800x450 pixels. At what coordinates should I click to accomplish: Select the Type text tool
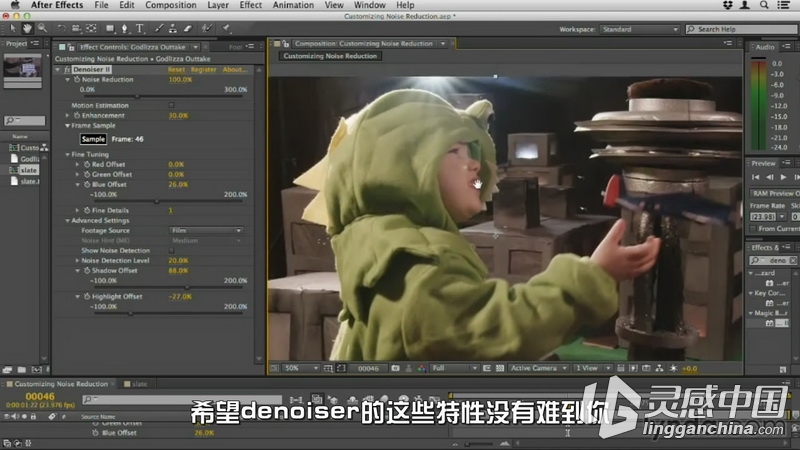click(x=139, y=29)
